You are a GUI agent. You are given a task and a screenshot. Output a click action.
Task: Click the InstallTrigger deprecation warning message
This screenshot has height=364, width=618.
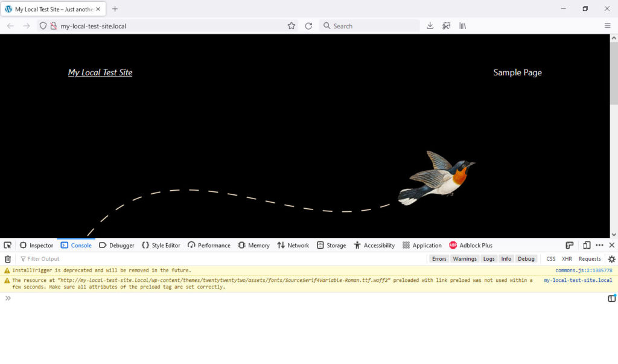pos(101,270)
